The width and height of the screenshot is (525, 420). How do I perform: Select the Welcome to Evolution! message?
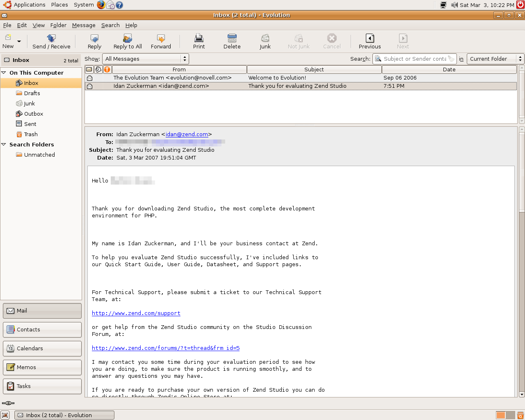coord(301,78)
